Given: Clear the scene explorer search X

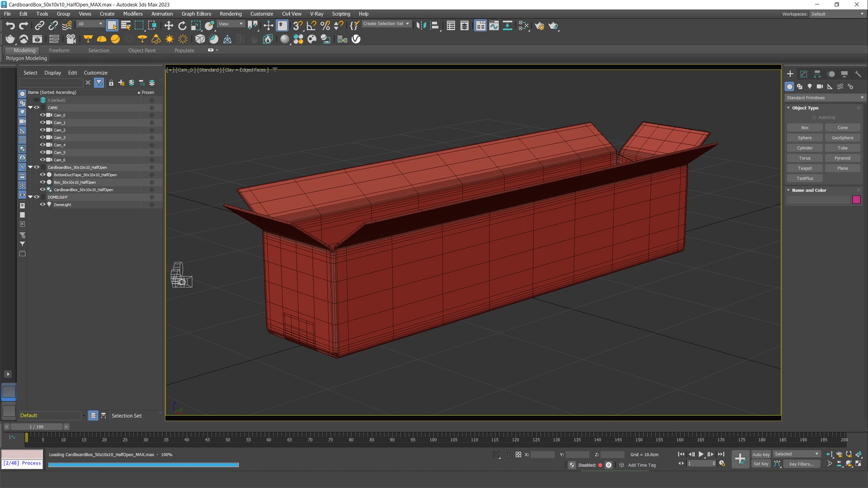Looking at the screenshot, I should (x=88, y=83).
